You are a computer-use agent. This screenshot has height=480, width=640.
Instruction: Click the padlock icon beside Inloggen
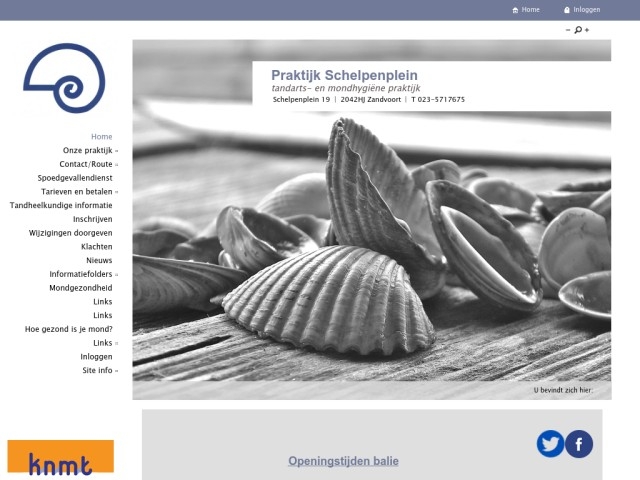567,10
